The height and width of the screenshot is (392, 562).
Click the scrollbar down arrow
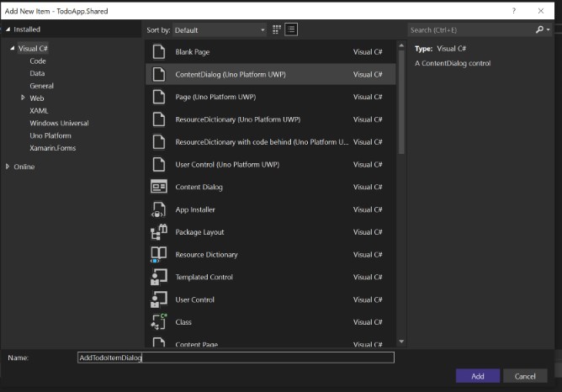tap(401, 342)
